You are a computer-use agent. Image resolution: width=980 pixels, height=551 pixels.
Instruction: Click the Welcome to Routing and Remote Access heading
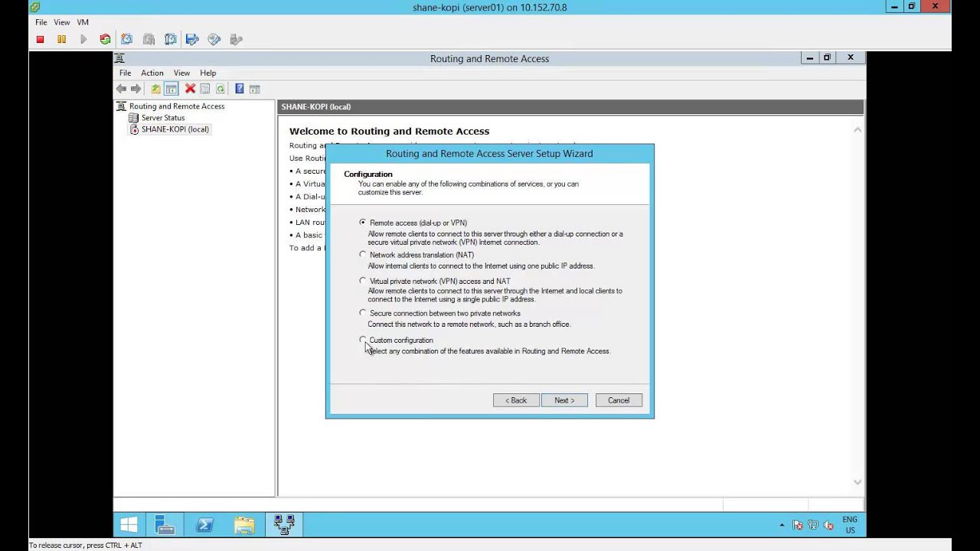coord(389,131)
